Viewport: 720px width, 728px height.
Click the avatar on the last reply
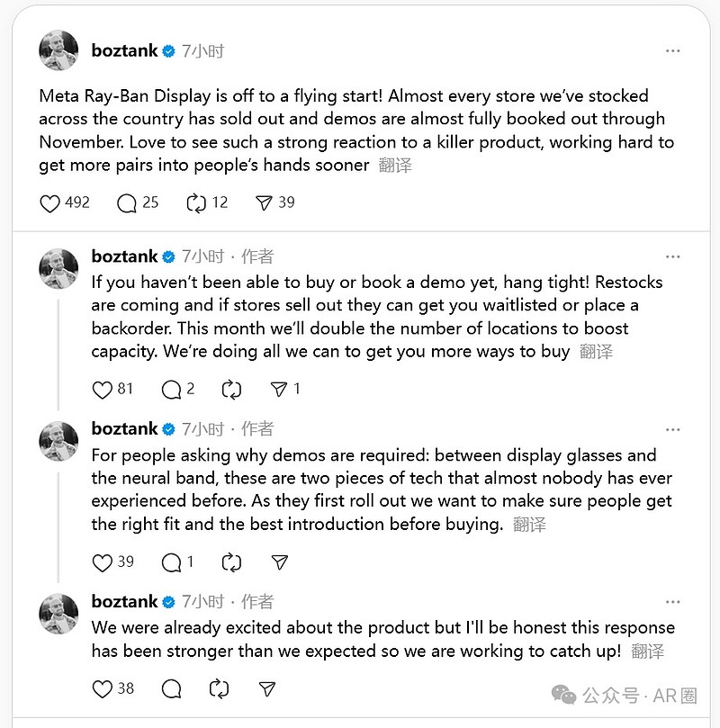pyautogui.click(x=59, y=614)
